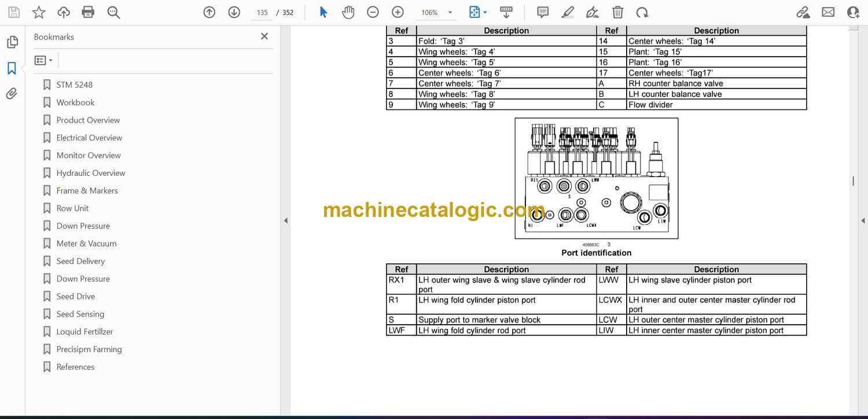Bookmark this file with the star icon

coord(39,12)
